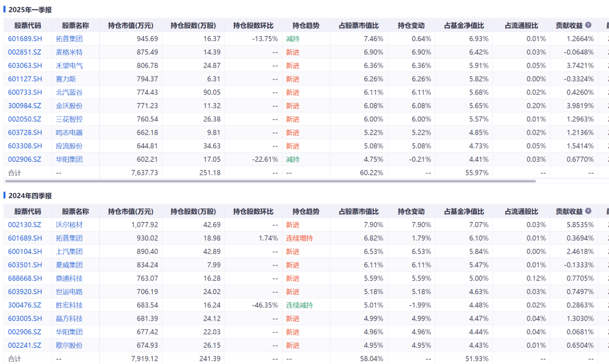Open stock code 600104.SH
The height and width of the screenshot is (364, 609).
pos(25,251)
